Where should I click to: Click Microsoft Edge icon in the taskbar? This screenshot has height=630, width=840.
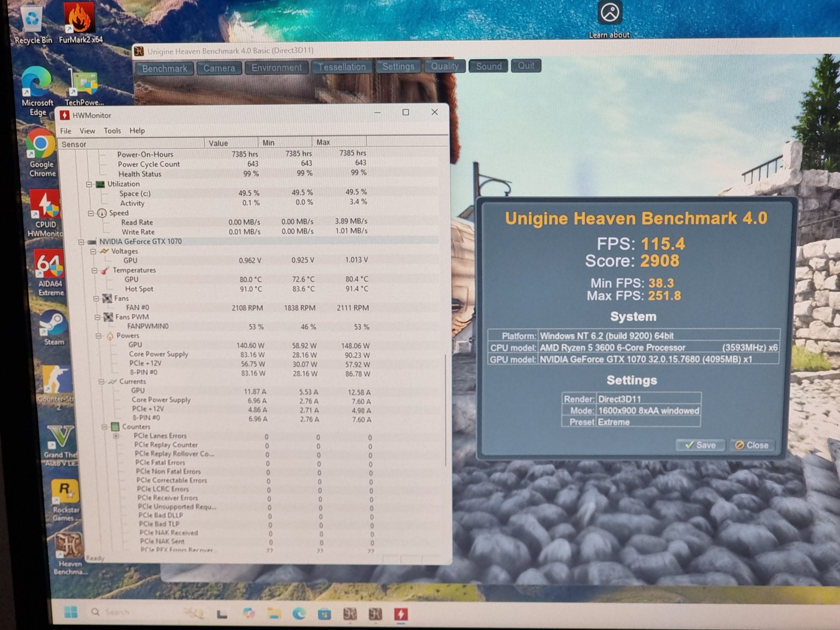(299, 614)
